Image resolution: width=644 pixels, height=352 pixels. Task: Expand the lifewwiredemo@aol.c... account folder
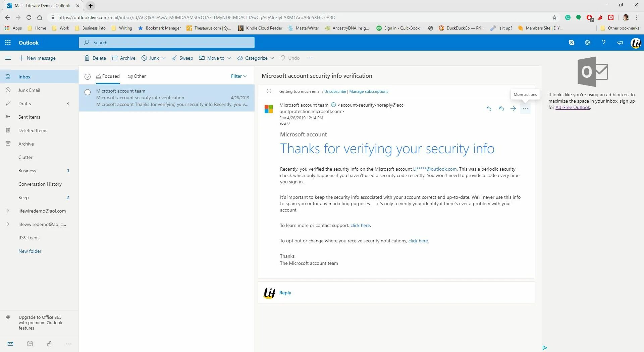(x=8, y=224)
